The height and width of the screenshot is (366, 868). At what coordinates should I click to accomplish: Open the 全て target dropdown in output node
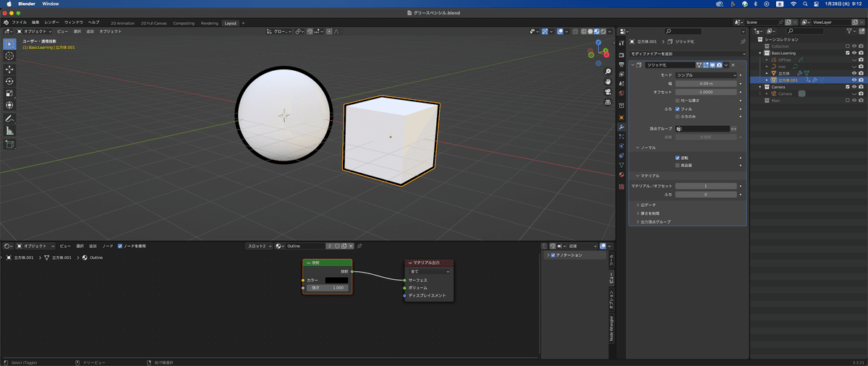point(430,271)
